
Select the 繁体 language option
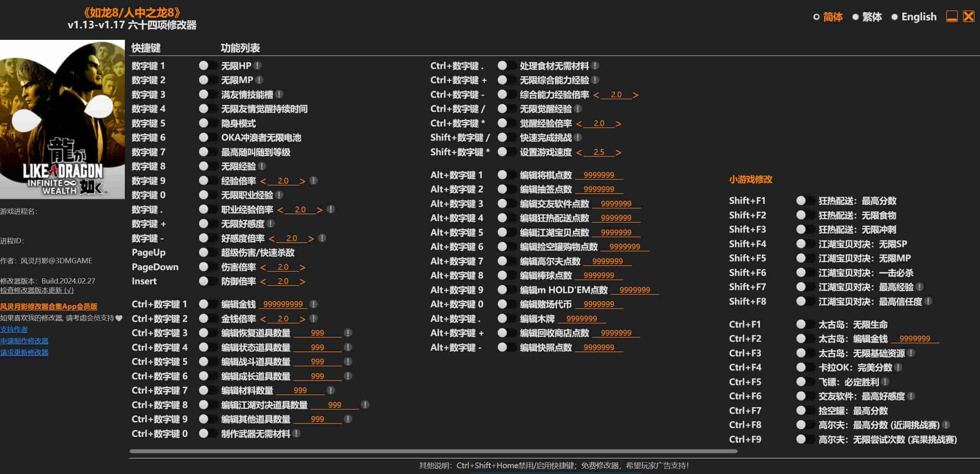[x=871, y=17]
